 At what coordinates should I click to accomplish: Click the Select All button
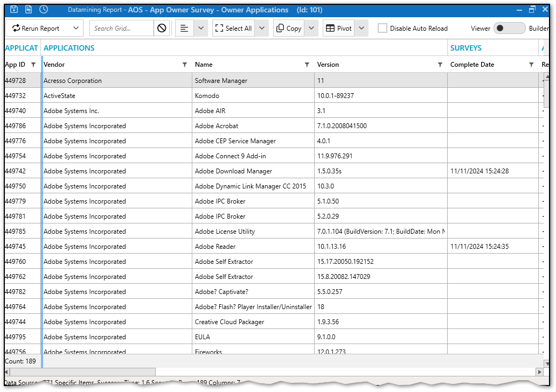[234, 29]
